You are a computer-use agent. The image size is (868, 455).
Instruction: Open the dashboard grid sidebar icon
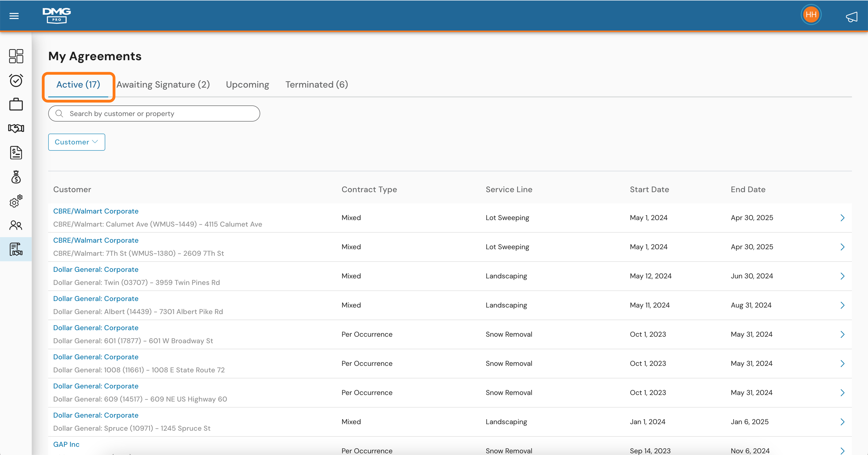[x=16, y=56]
